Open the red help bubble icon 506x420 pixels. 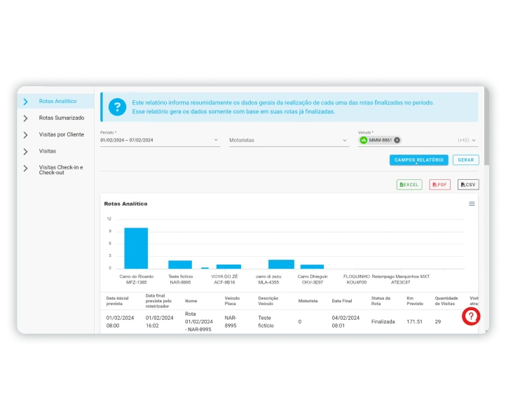pos(471,316)
